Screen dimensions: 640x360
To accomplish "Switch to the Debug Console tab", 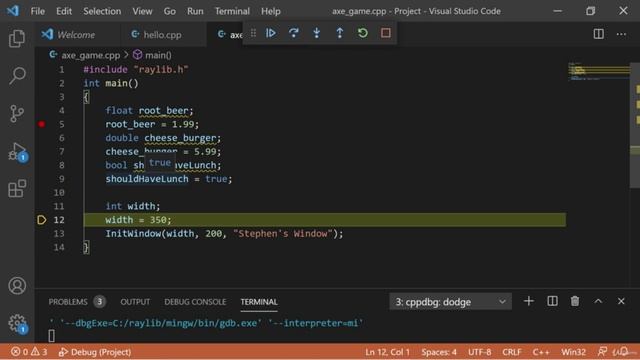I will 195,302.
